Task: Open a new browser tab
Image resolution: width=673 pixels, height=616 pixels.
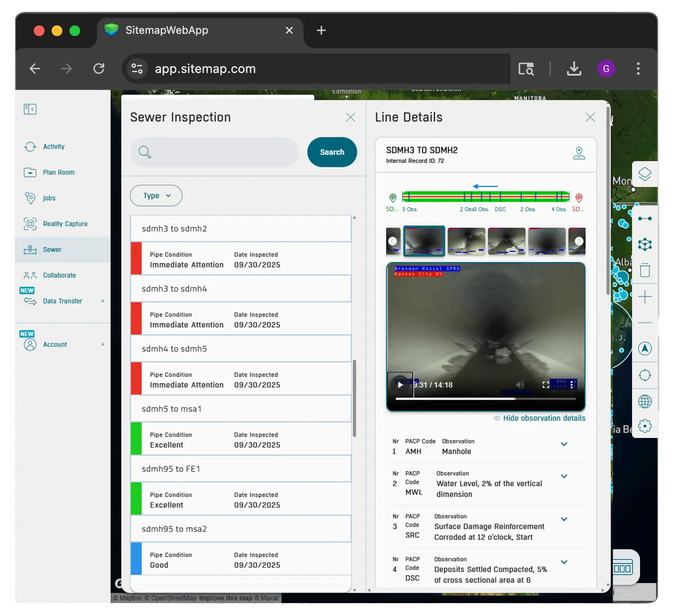Action: click(321, 30)
